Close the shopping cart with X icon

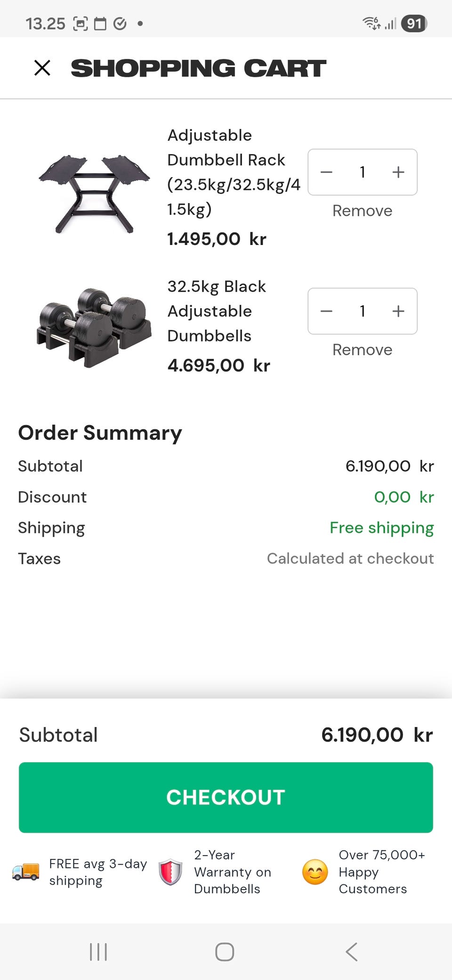42,68
